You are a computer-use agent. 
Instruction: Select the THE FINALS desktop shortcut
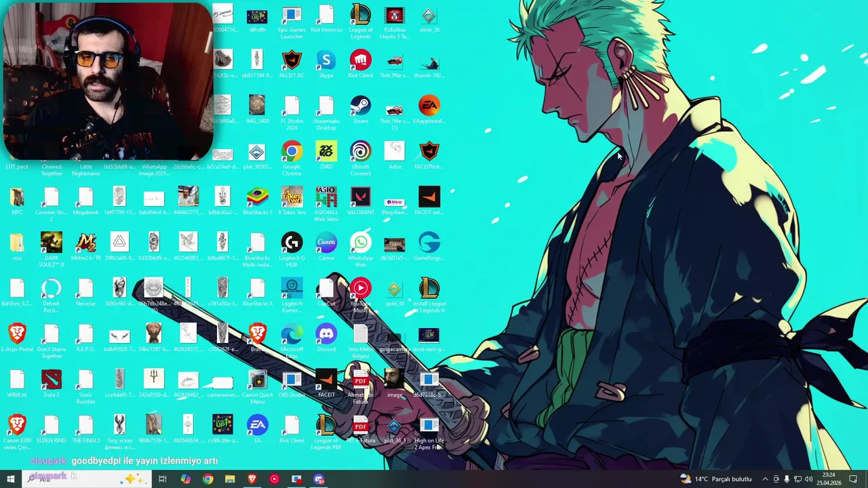point(85,428)
